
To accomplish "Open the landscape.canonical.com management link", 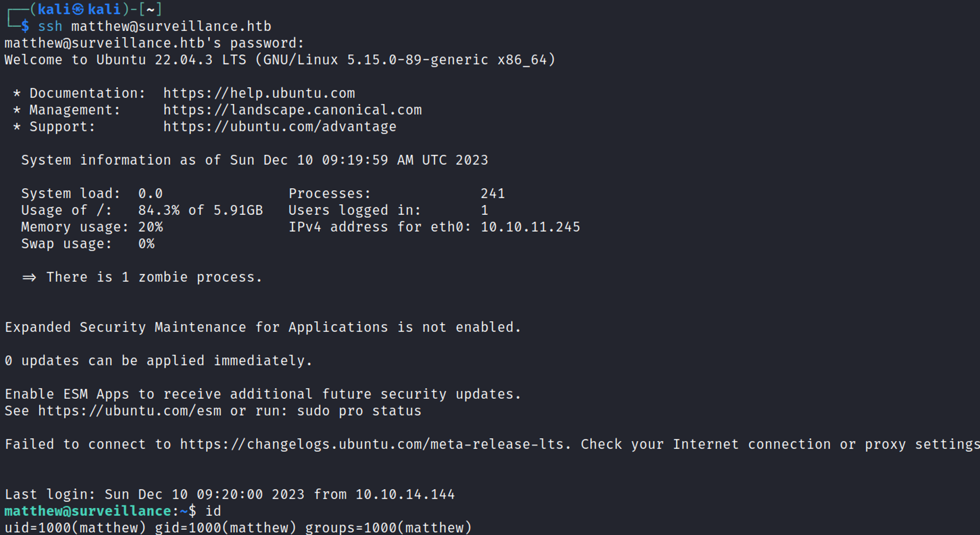I will (292, 110).
